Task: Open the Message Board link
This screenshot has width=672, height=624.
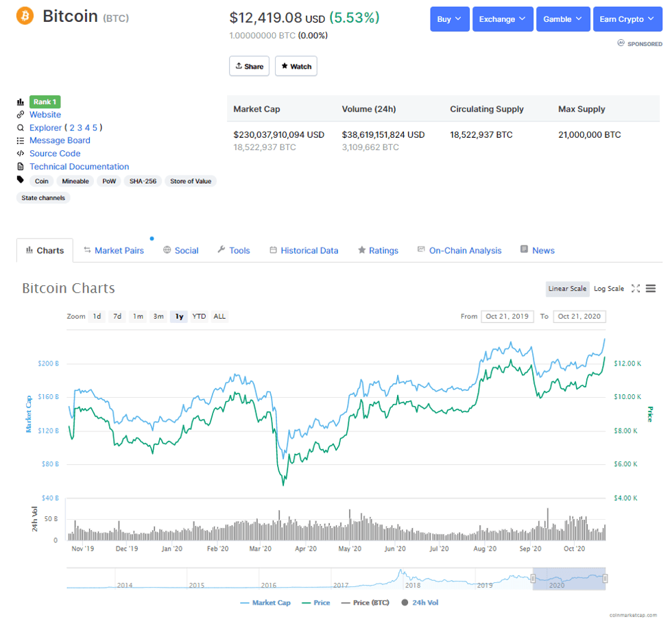Action: coord(60,141)
